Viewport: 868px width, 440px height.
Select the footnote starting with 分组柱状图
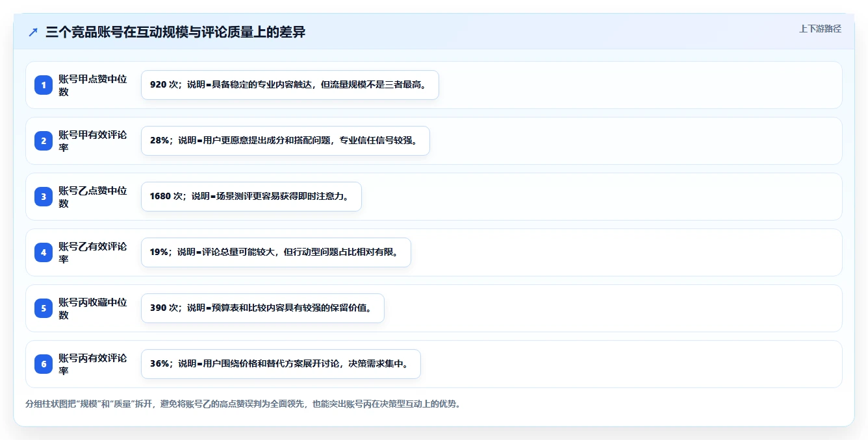[x=243, y=404]
